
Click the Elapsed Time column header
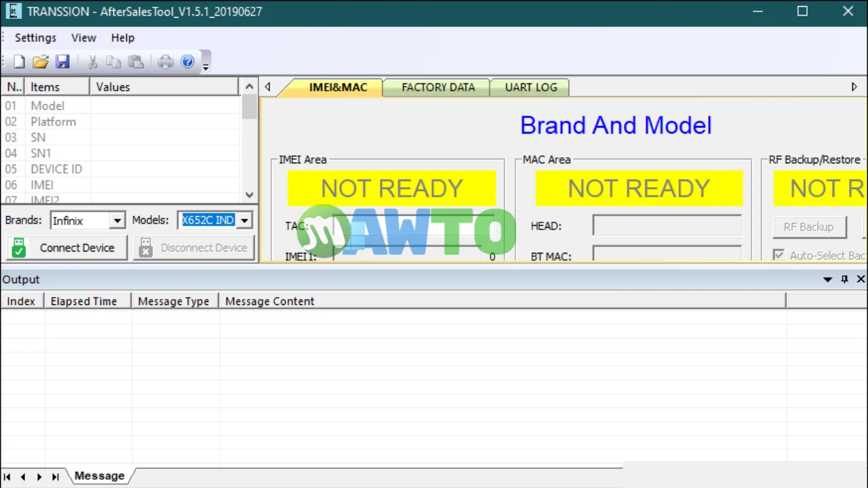(87, 301)
